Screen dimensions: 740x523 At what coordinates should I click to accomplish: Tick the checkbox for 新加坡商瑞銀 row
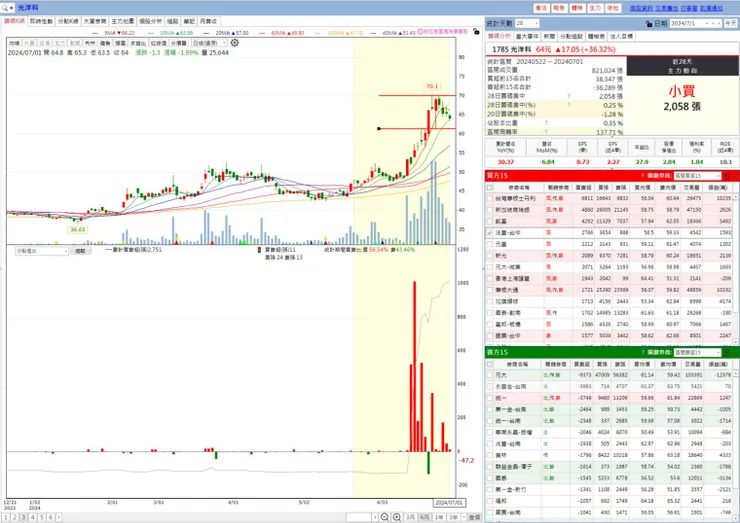(489, 210)
